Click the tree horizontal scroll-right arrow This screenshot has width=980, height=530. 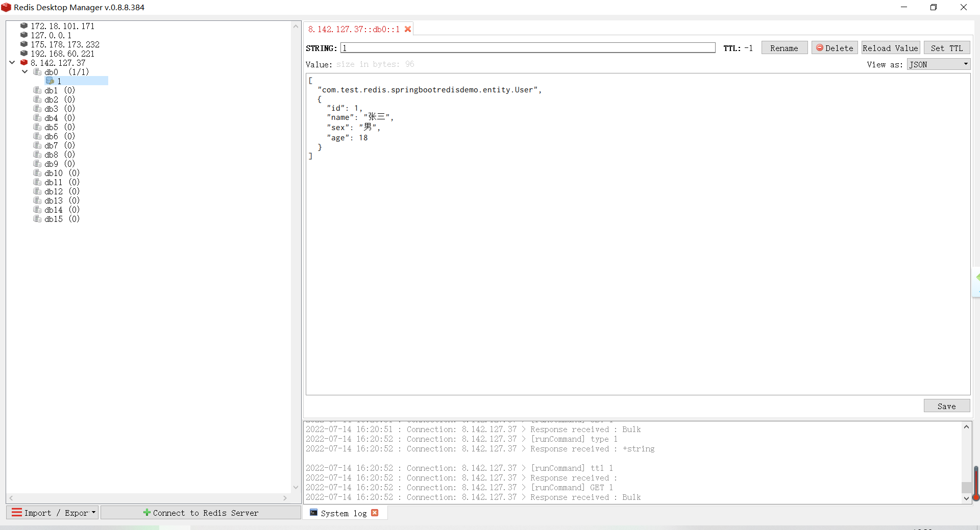pos(285,498)
